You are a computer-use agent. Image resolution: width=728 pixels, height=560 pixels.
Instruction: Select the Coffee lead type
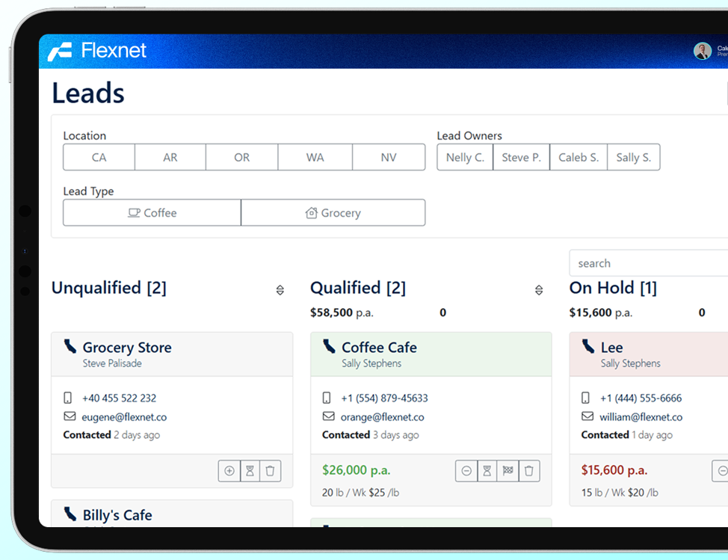[152, 212]
